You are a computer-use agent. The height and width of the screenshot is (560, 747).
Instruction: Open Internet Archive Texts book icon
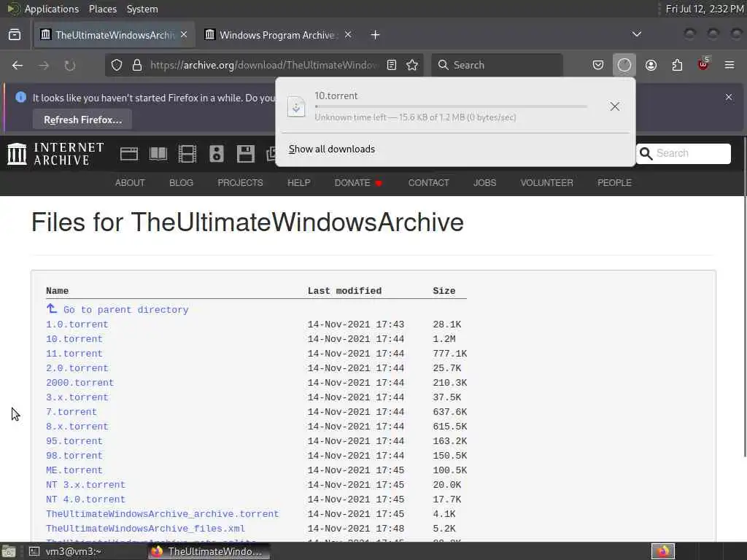pos(158,154)
